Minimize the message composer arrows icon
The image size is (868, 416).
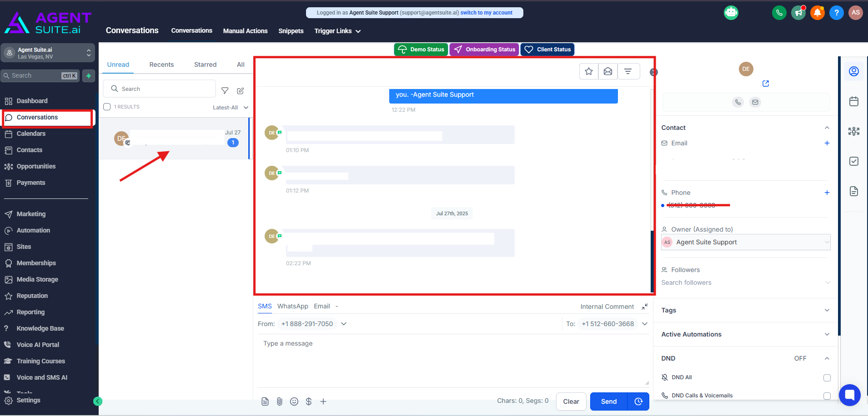pyautogui.click(x=645, y=307)
